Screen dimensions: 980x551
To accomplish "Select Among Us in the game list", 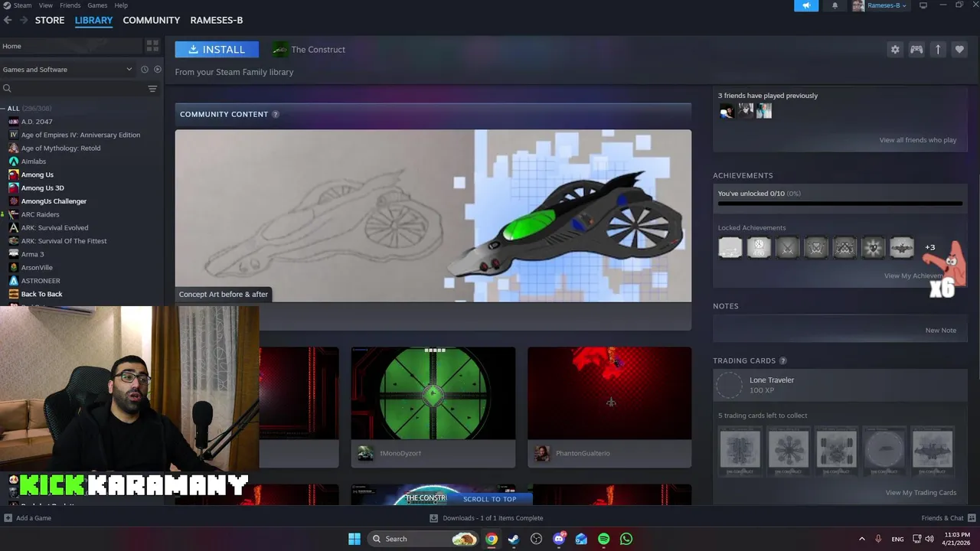I will [38, 174].
